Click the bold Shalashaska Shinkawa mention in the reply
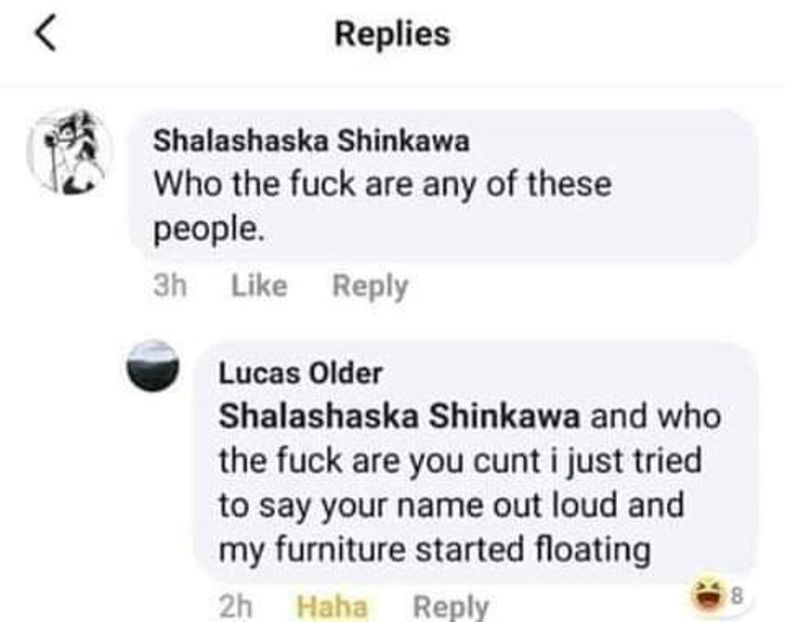Viewport: 785px width, 622px height. coord(401,416)
